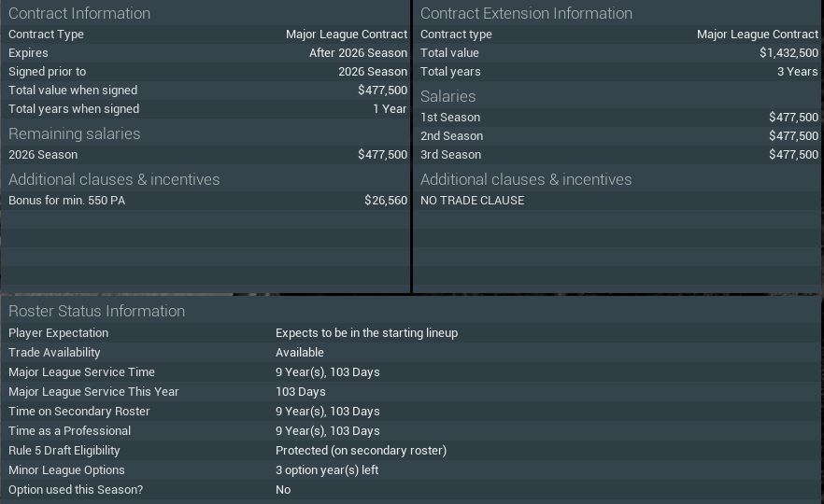
Task: Click the Roster Status Information header
Action: click(x=96, y=311)
